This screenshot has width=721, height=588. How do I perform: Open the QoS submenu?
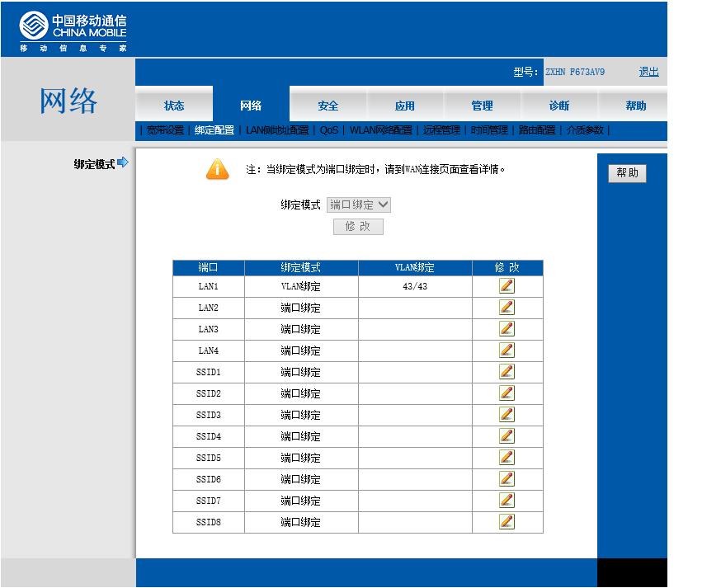tap(329, 130)
